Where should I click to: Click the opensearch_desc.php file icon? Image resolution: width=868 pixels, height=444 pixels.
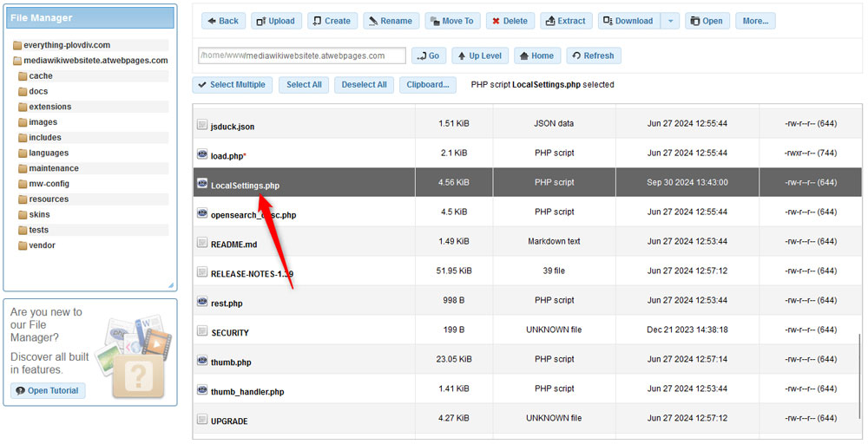202,212
